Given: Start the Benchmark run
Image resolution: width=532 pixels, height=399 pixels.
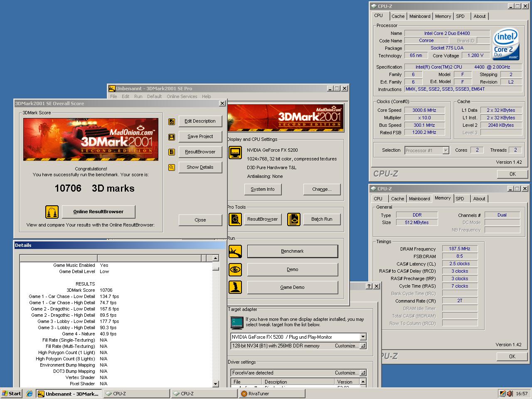Looking at the screenshot, I should pos(293,251).
